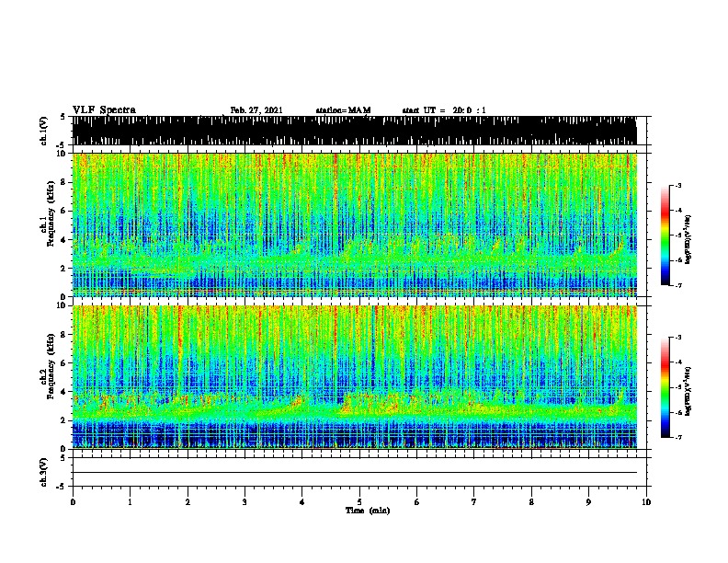Viewport: 728px width, 563px height.
Task: Click the "station=MAM" label
Action: (343, 110)
